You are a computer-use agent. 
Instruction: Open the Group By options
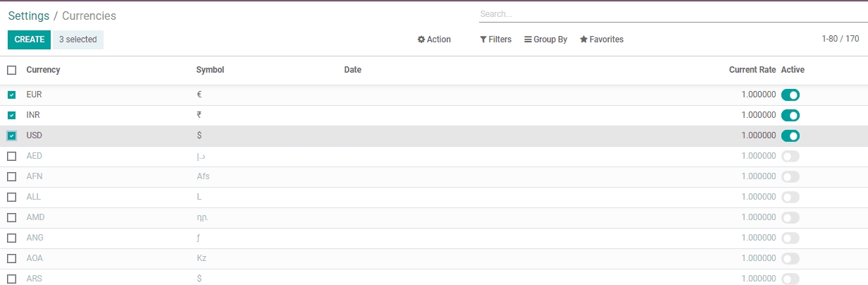point(545,40)
